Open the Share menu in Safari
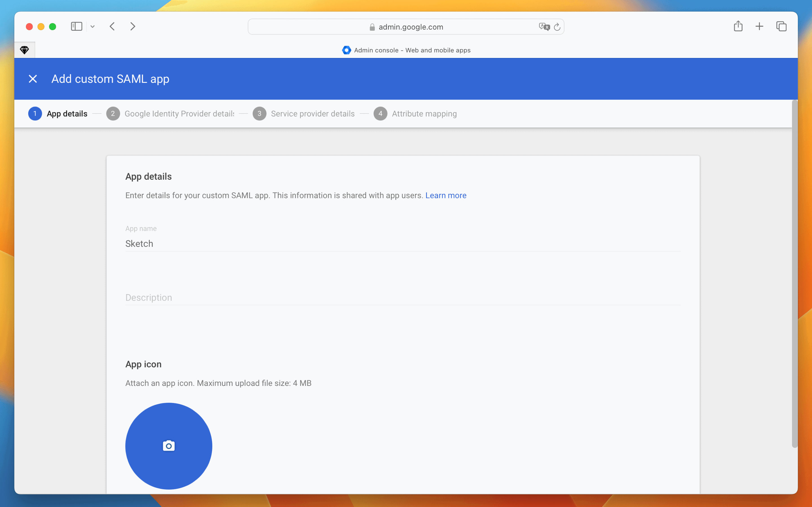Image resolution: width=812 pixels, height=507 pixels. tap(738, 26)
